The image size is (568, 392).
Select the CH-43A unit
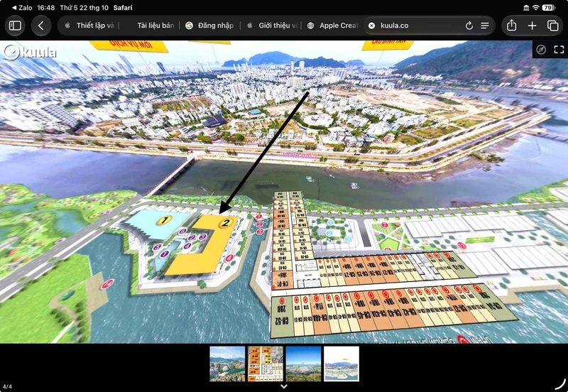[x=377, y=310]
